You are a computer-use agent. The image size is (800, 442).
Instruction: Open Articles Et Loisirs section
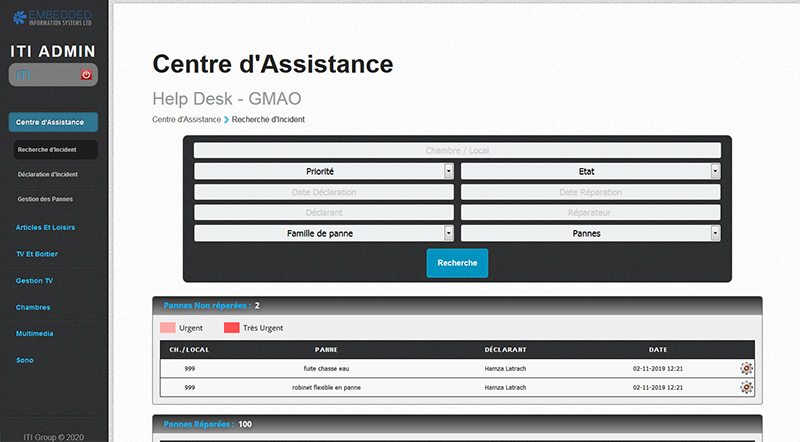(x=46, y=227)
